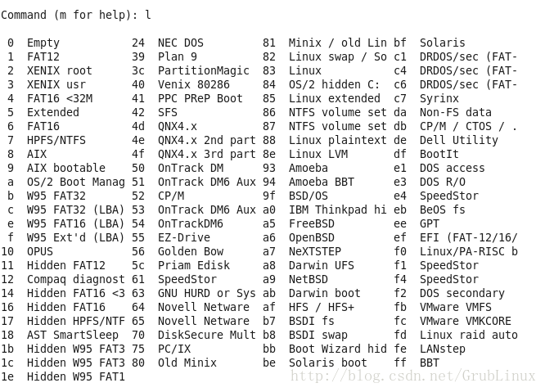Image resolution: width=545 pixels, height=392 pixels.
Task: Click the "IBM Thinkpad hi" entry
Action: [337, 210]
